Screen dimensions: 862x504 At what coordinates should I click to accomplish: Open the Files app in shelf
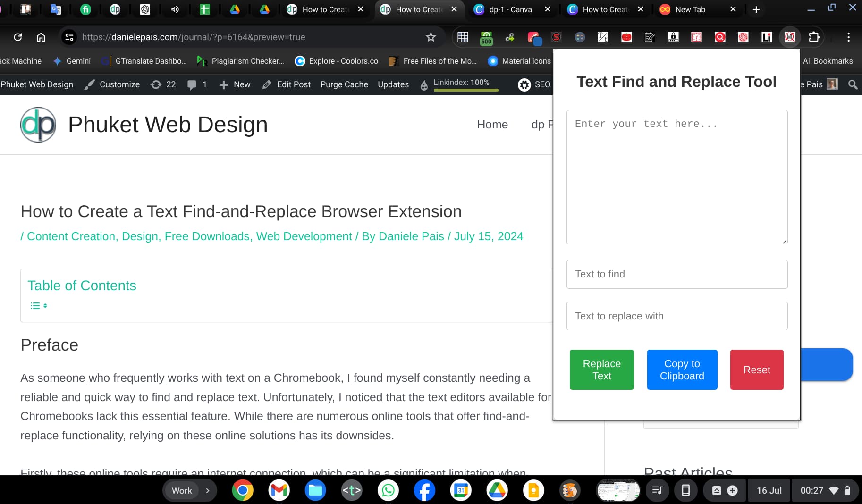click(315, 490)
